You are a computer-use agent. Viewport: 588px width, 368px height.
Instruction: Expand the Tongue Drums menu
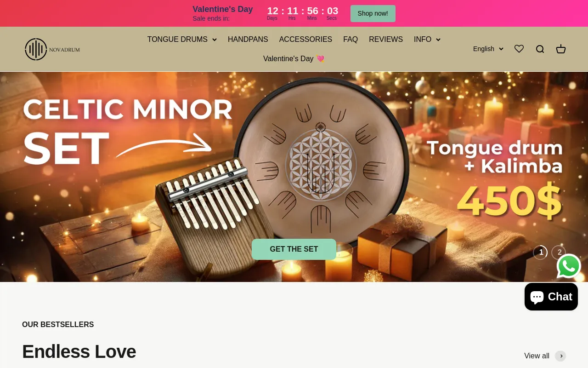(x=182, y=40)
